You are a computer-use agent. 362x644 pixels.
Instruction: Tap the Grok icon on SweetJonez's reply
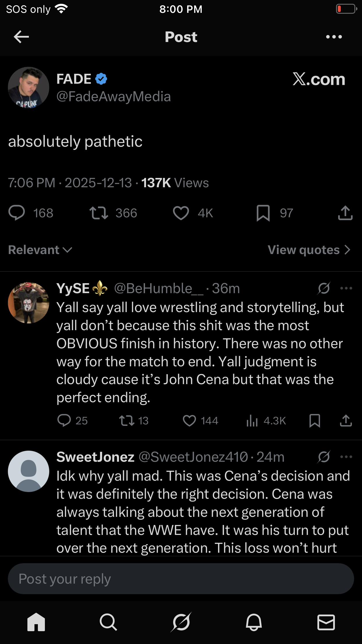(x=324, y=457)
